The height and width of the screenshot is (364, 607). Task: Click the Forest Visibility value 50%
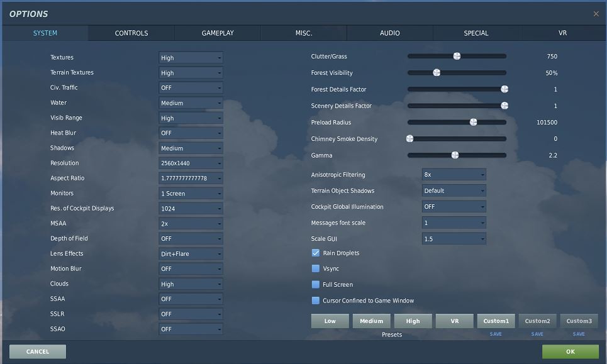552,73
